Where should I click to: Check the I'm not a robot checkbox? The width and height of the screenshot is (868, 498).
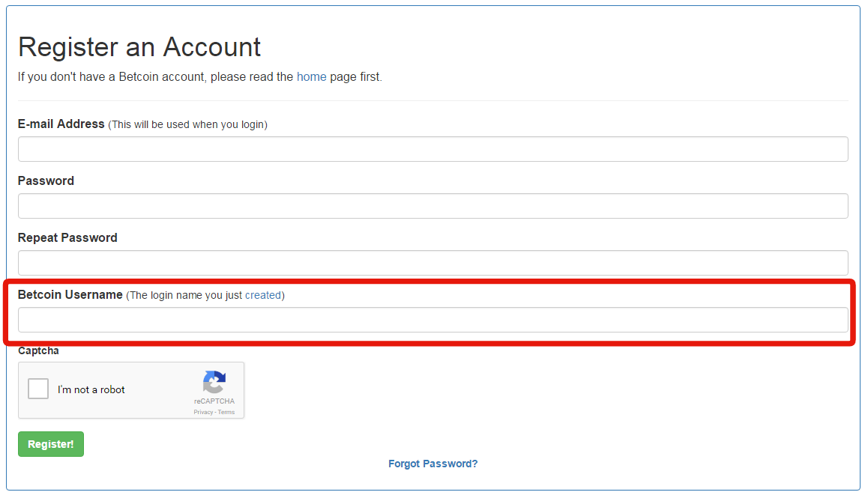tap(38, 389)
